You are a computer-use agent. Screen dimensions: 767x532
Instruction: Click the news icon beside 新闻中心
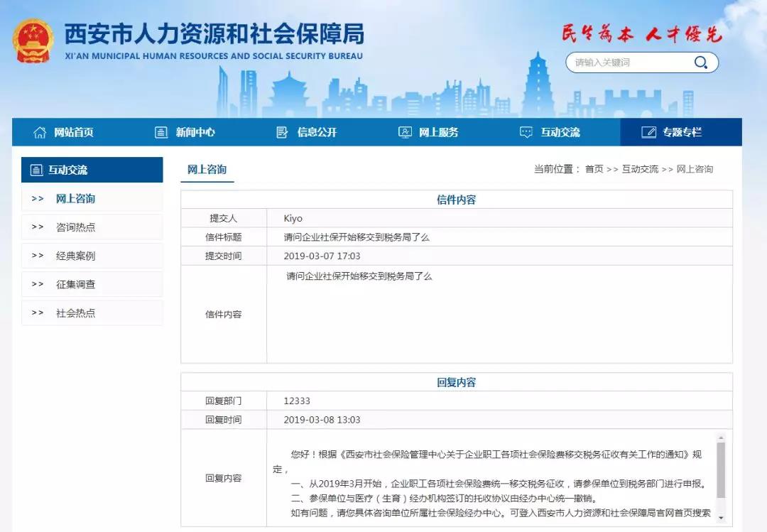click(161, 132)
